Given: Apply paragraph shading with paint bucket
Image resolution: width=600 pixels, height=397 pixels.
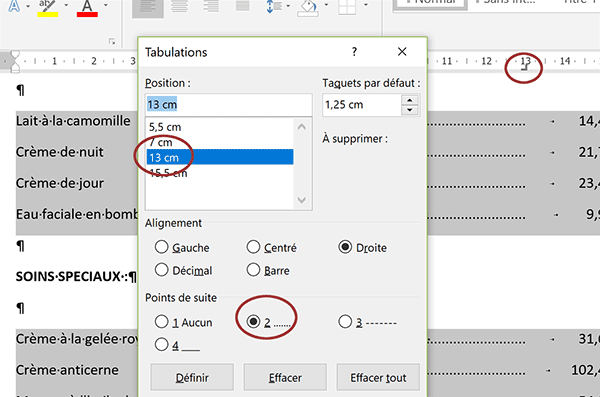Looking at the screenshot, I should coord(308,8).
